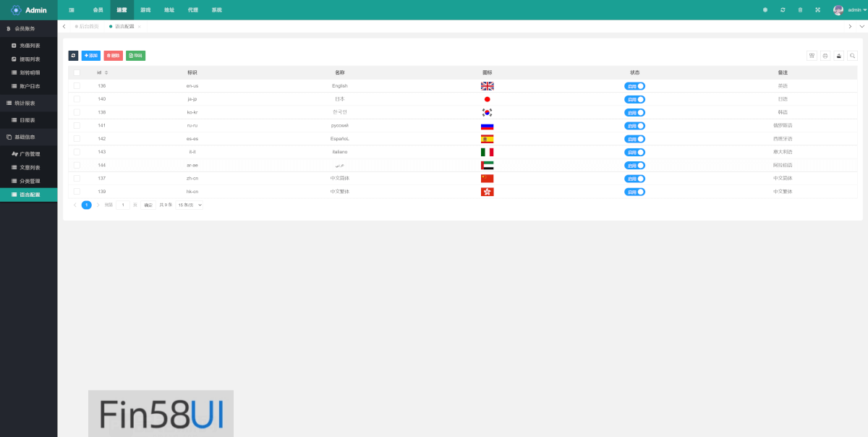Open the 15 条/页 page size dropdown
Screen dimensions: 868x437
190,205
